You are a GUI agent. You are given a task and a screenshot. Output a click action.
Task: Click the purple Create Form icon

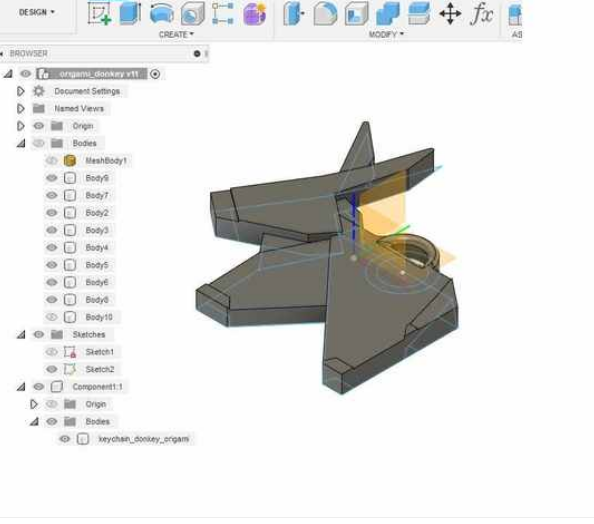255,13
